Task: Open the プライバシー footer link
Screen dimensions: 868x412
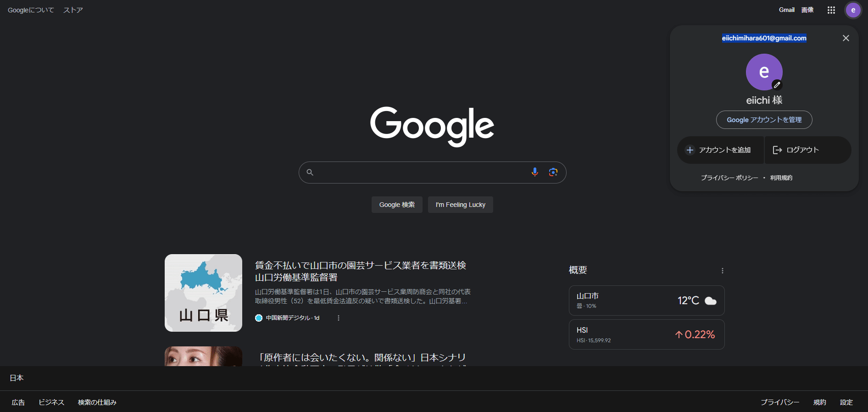Action: [x=780, y=402]
